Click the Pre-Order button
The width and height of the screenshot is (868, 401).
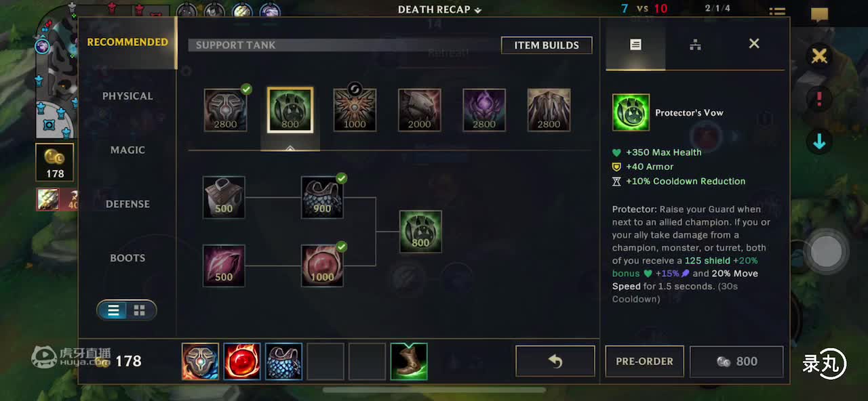coord(644,362)
